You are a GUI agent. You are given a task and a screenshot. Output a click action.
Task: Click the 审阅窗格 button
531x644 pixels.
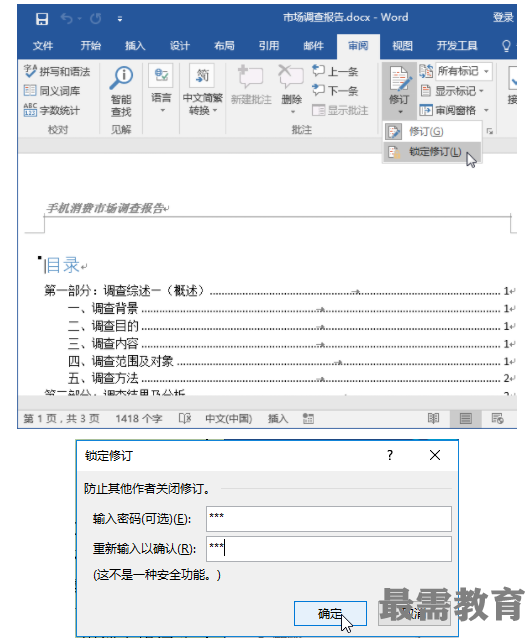(x=448, y=110)
